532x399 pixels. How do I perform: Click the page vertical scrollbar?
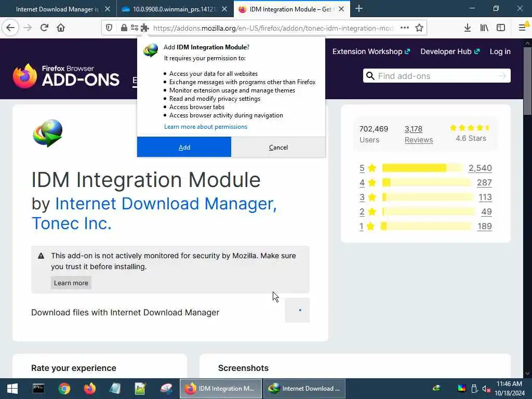(x=527, y=82)
